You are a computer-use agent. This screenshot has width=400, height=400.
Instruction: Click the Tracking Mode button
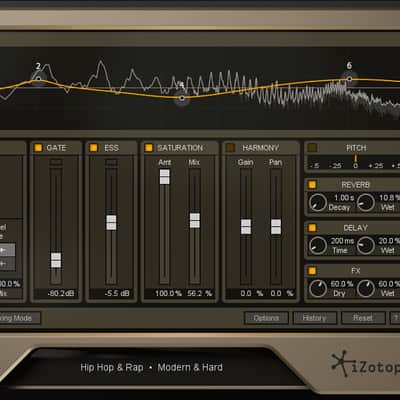click(x=20, y=318)
